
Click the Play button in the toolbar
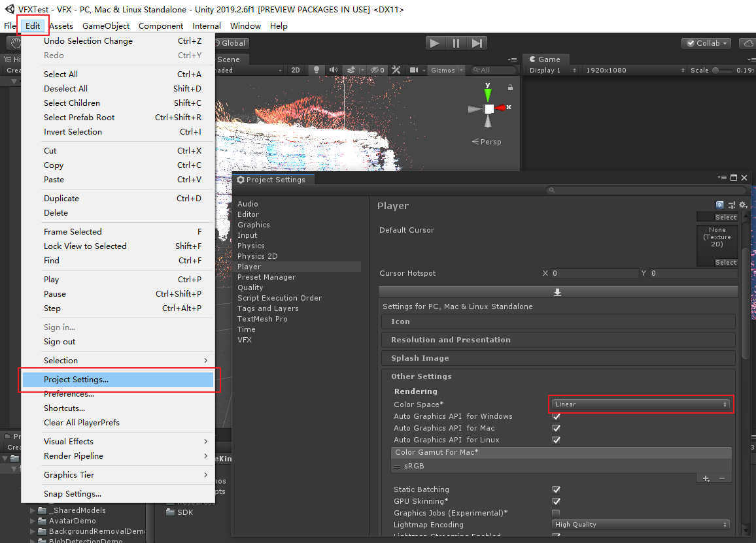coord(435,43)
